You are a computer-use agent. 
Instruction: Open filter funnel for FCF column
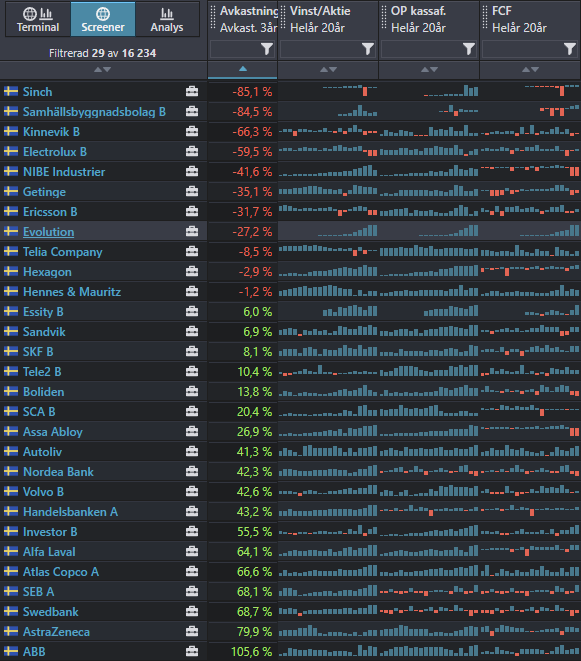[570, 49]
